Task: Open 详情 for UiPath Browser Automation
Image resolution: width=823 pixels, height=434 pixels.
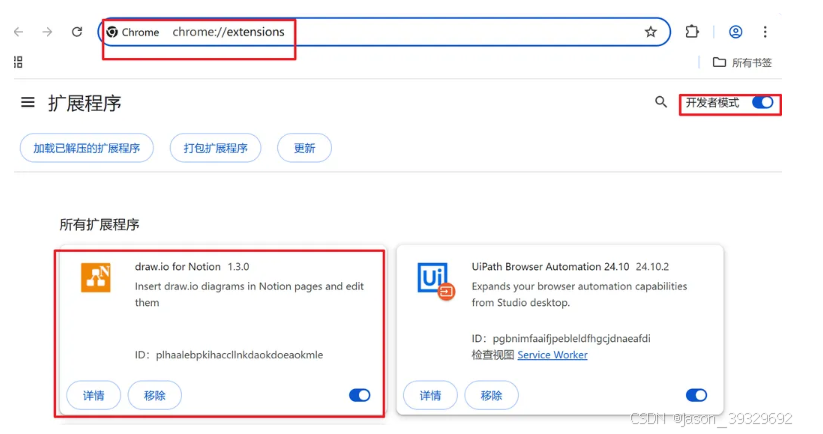Action: [430, 395]
